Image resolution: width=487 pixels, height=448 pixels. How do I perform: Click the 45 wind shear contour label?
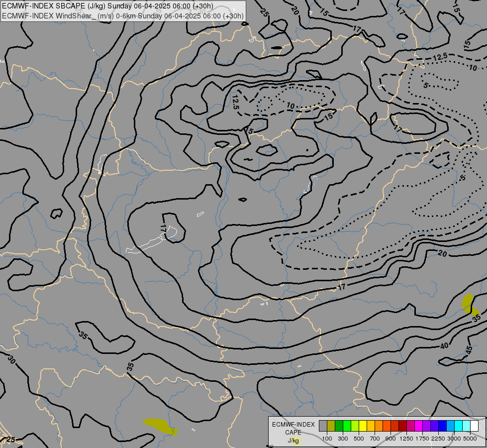coord(469,350)
